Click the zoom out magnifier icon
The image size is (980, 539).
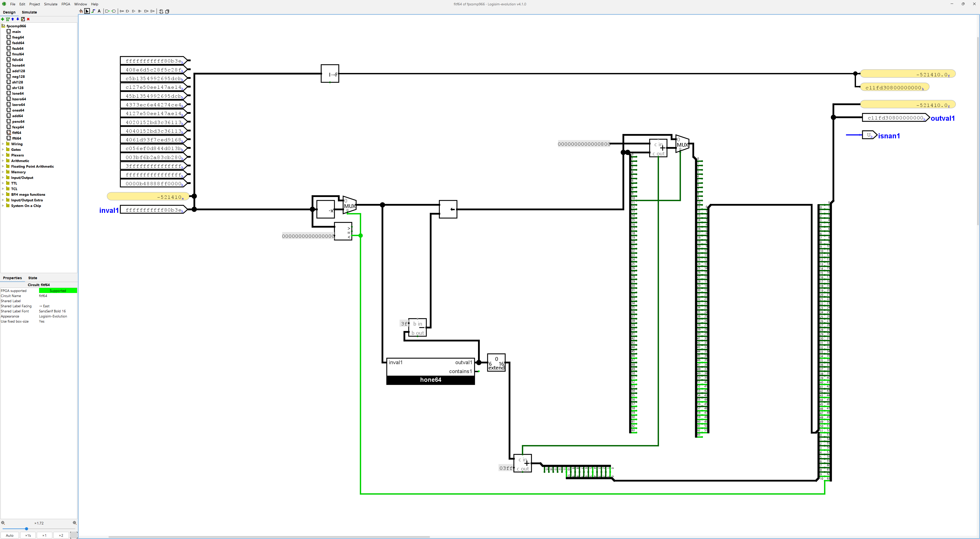3,523
